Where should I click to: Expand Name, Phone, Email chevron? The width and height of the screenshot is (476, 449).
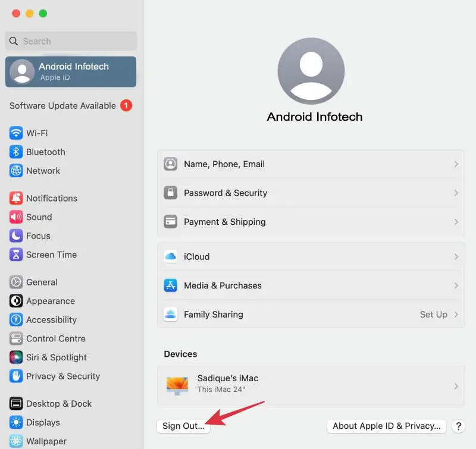456,164
